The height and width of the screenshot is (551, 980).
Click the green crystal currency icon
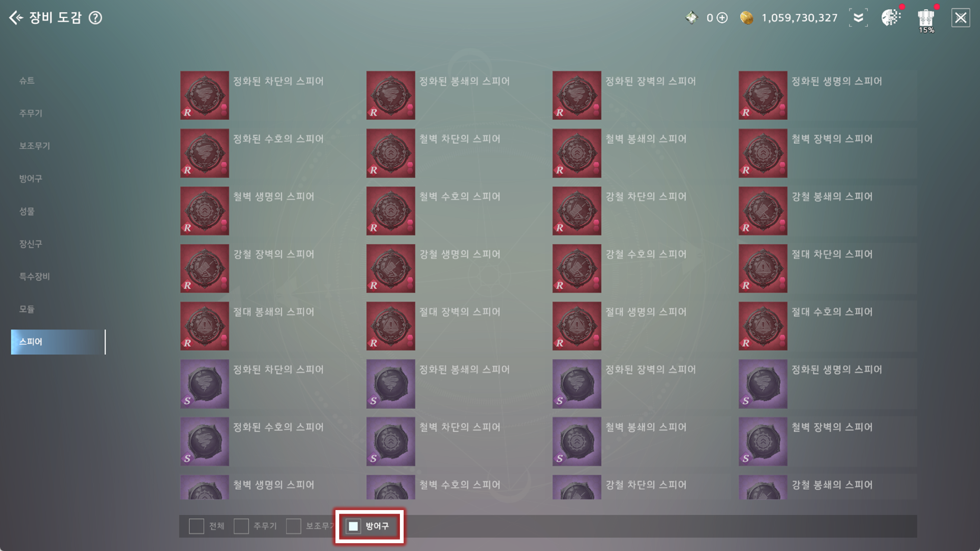click(692, 18)
